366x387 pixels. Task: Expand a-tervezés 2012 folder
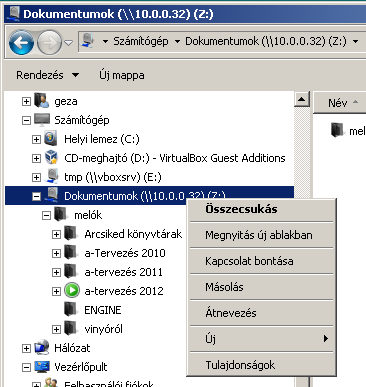pos(56,292)
